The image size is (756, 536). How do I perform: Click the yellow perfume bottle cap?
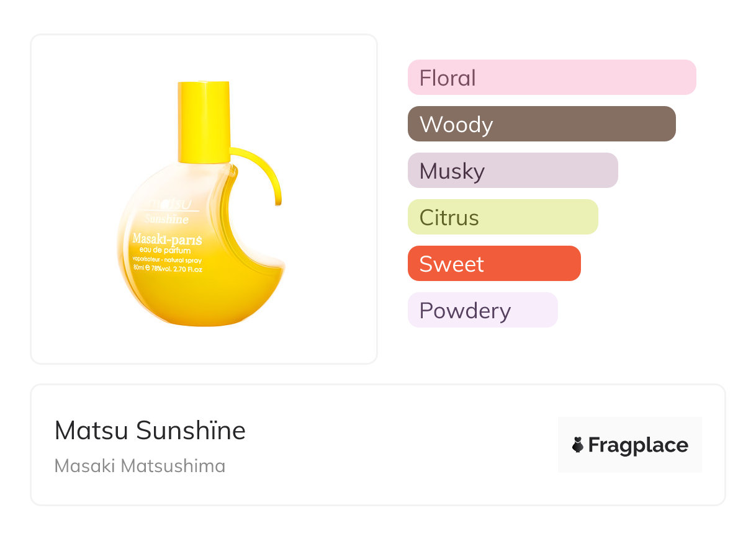point(204,118)
